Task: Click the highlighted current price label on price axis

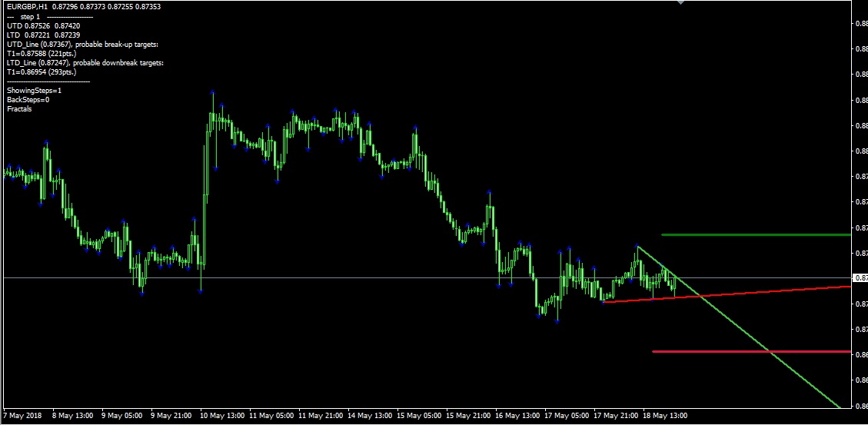Action: 860,277
